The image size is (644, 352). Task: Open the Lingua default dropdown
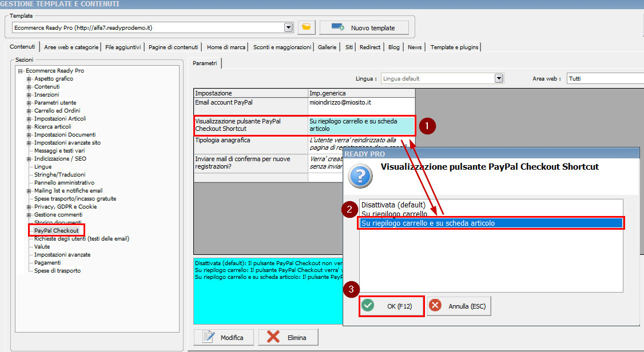499,78
